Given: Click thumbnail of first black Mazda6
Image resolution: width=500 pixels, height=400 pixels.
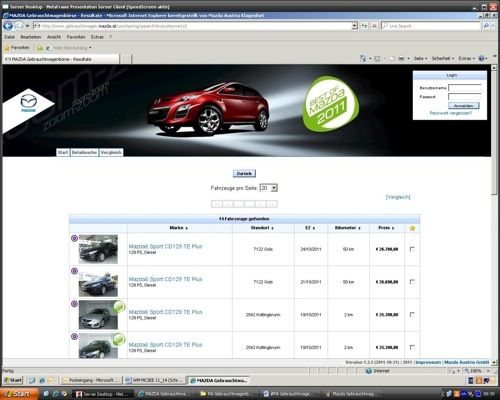Looking at the screenshot, I should click(x=98, y=249).
